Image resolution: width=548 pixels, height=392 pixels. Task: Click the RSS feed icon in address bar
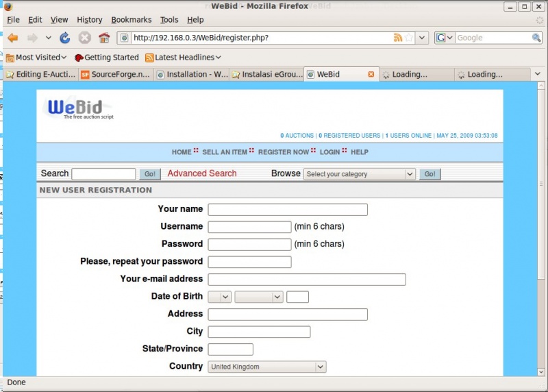click(x=398, y=38)
